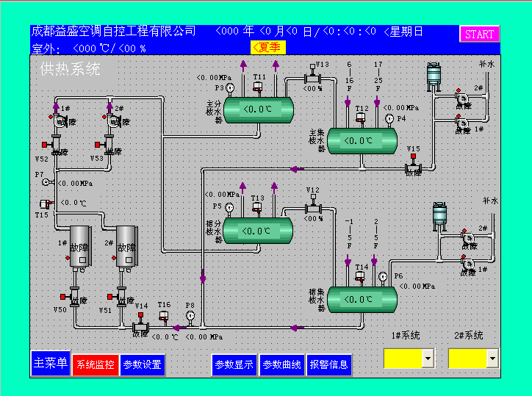Click upper makeup water tank icon
The image size is (532, 396).
click(434, 76)
